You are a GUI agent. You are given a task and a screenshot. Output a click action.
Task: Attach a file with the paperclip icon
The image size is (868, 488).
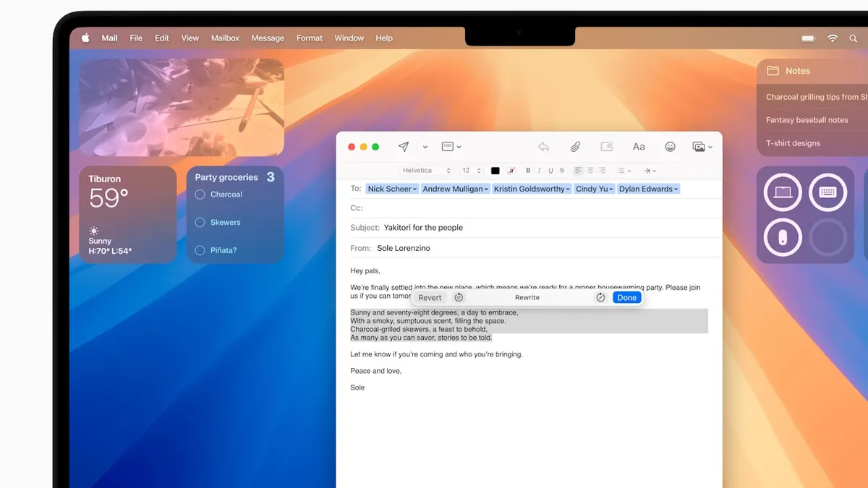pyautogui.click(x=575, y=147)
